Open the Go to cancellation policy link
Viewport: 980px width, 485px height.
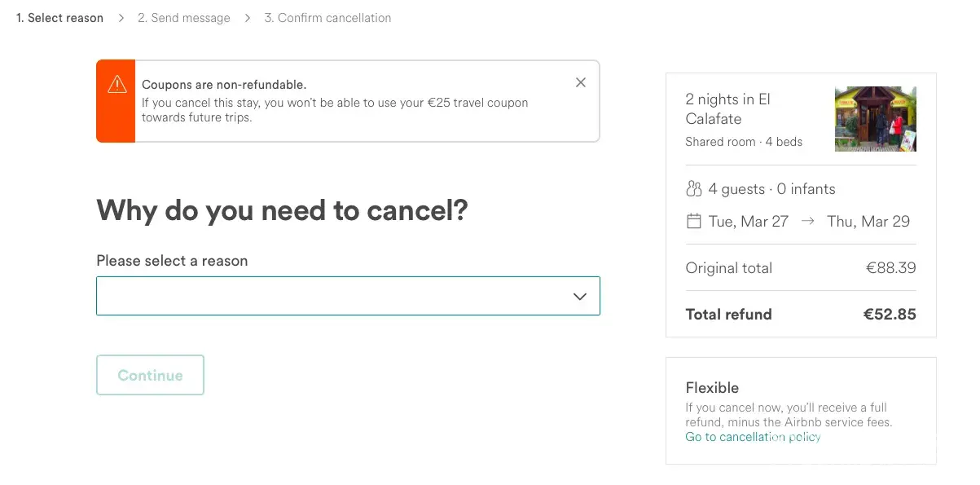(753, 437)
